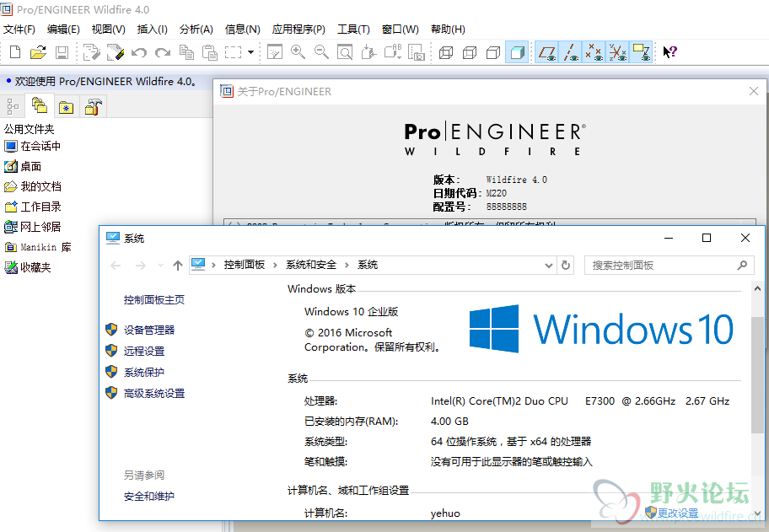Click into 搜索控制面板 search field

(669, 266)
